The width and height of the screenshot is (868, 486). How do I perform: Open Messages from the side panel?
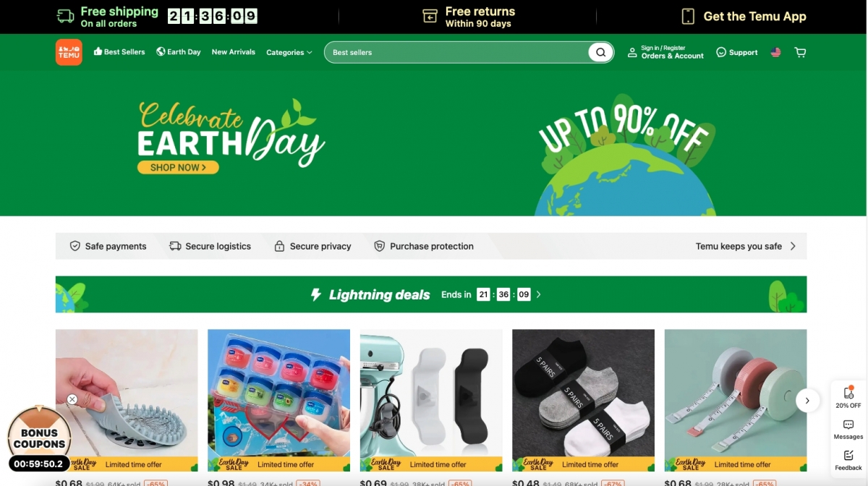pos(848,430)
